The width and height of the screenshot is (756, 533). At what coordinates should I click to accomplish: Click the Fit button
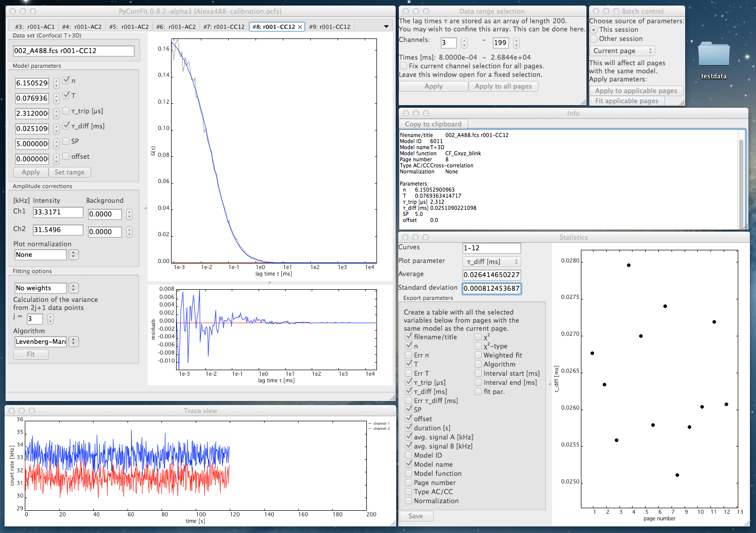coord(31,354)
